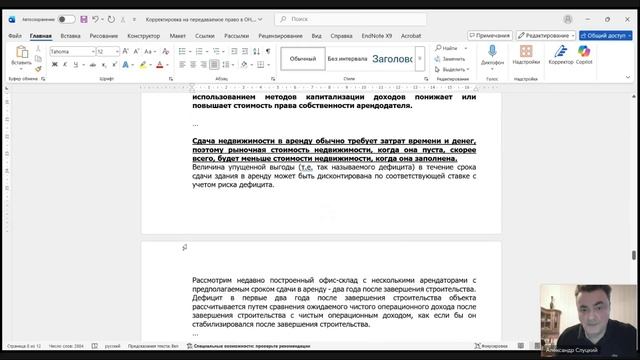Viewport: 640px width, 360px height.
Task: Toggle show paragraph marks (¶)
Action: [268, 51]
